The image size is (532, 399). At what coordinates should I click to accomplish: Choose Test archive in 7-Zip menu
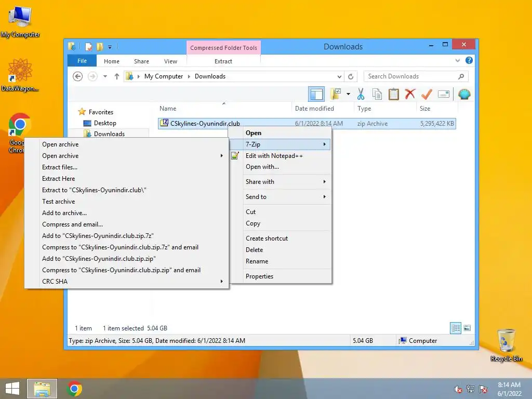127,202
